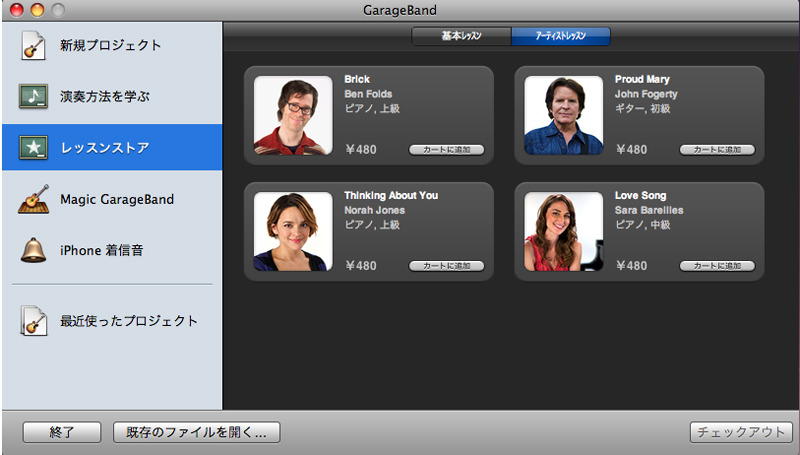800x455 pixels.
Task: Click the artist name Ben Folds
Action: pos(368,94)
